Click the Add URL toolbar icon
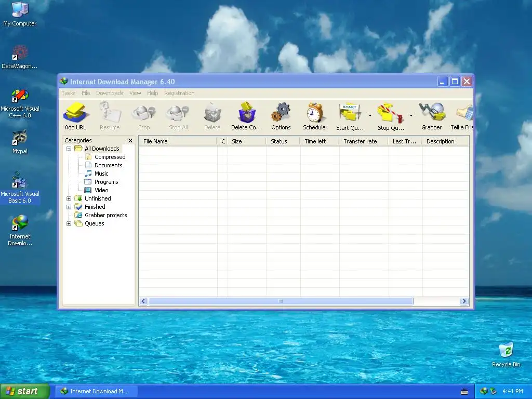The width and height of the screenshot is (532, 399). pos(75,116)
